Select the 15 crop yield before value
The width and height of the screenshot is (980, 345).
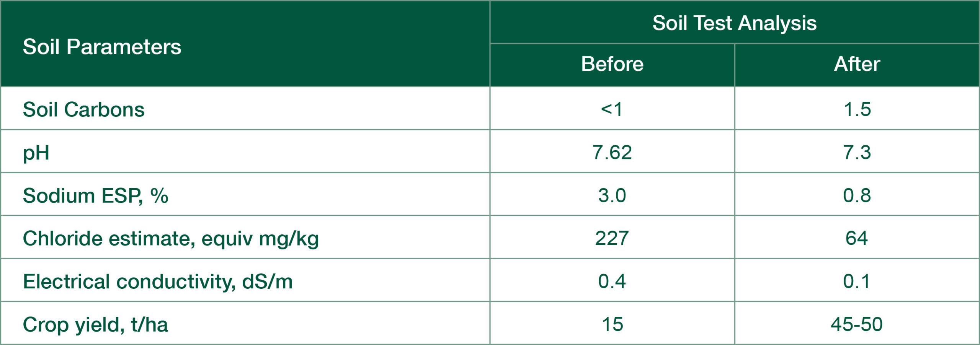tap(612, 324)
